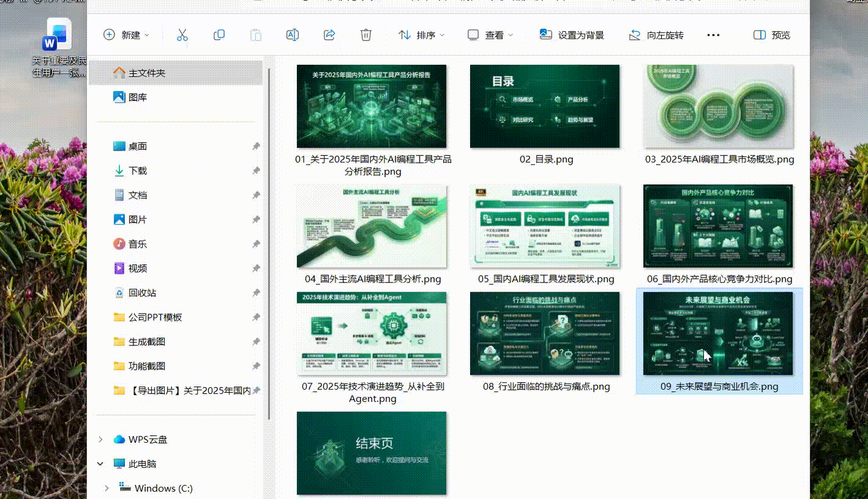Screen dimensions: 868x499
Task: Click the pin icon beside 音乐
Action: click(256, 244)
